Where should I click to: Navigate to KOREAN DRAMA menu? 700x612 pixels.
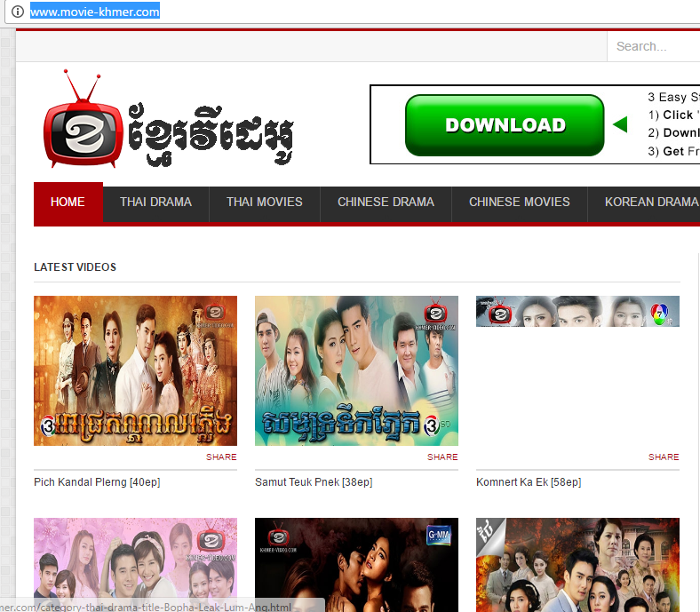click(651, 203)
